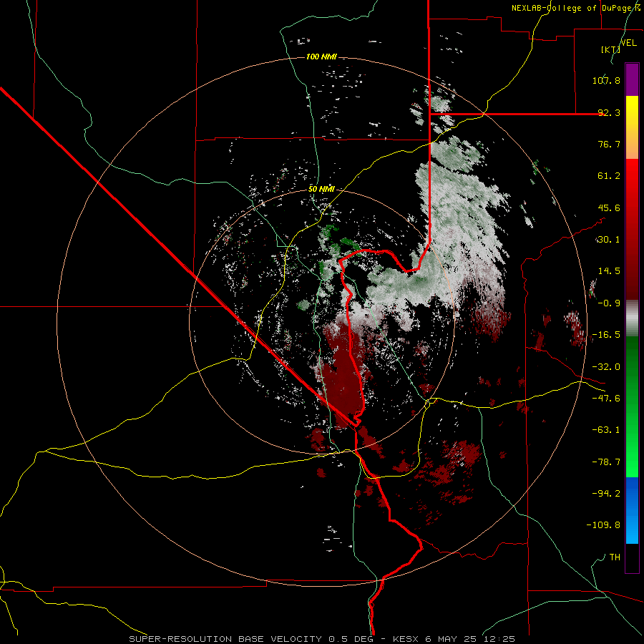The height and width of the screenshot is (644, 644).
Task: Select the -0.9 legend value
Action: coord(609,303)
